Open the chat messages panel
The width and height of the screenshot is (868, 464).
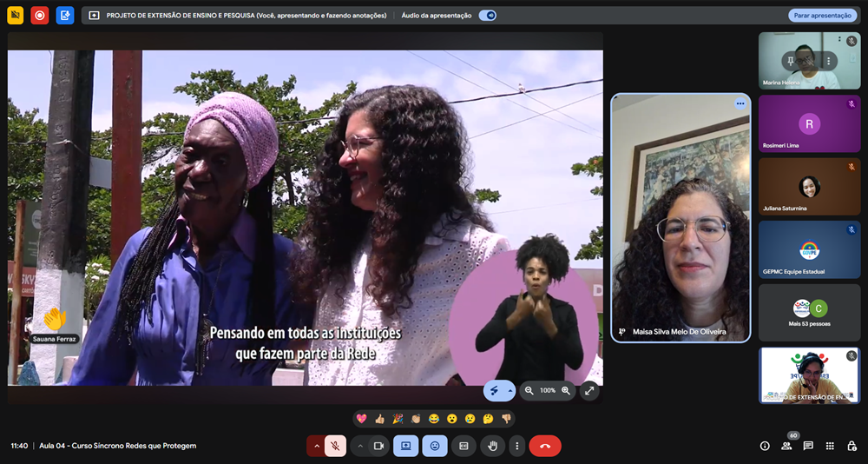coord(808,446)
